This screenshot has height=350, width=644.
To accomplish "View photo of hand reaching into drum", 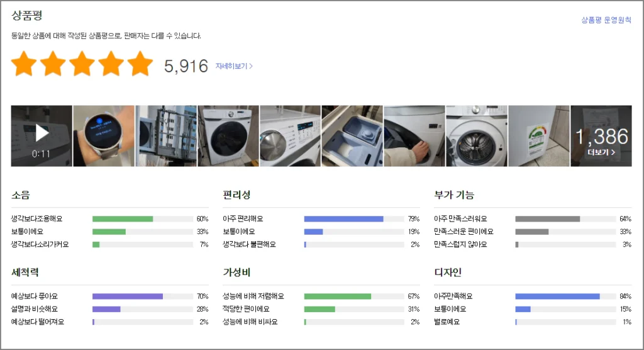I will (414, 136).
